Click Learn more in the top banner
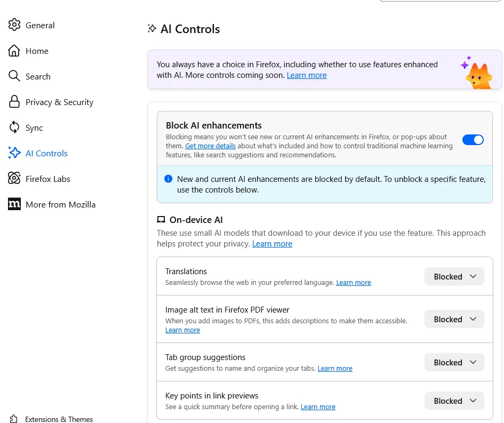 coord(307,75)
